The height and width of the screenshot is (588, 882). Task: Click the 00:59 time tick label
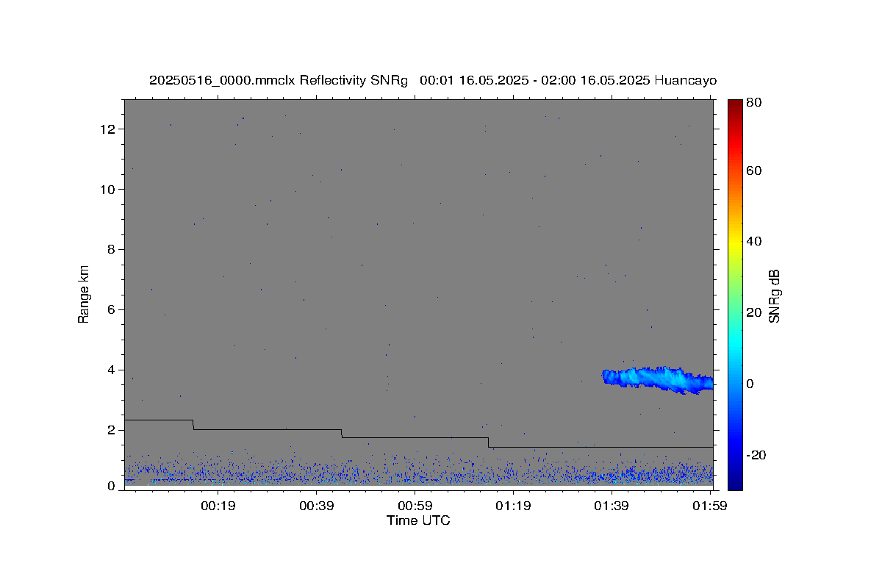(415, 506)
